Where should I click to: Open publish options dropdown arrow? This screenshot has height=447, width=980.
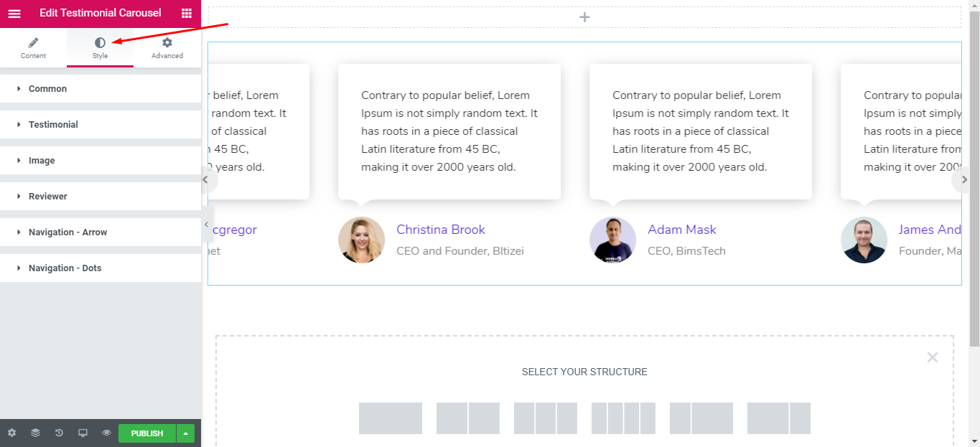(x=186, y=433)
